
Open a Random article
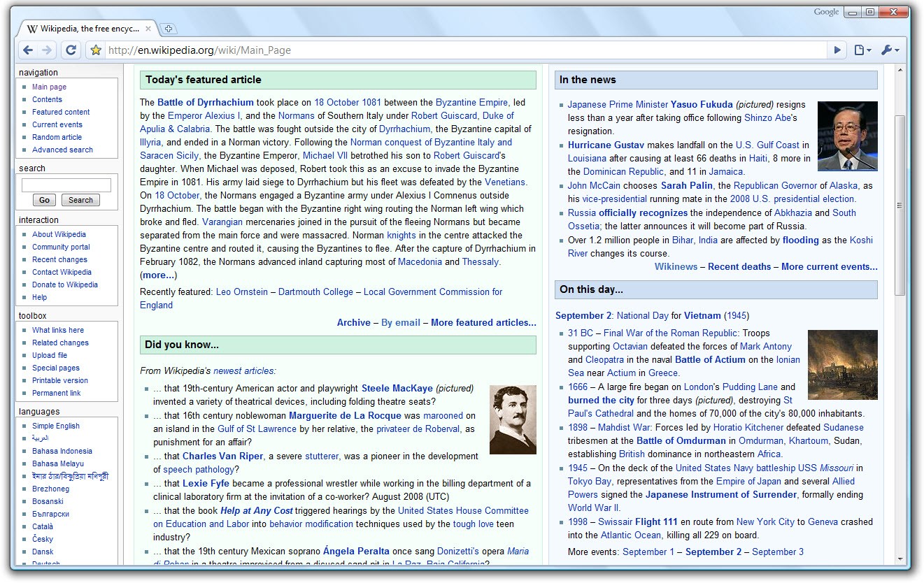(57, 137)
